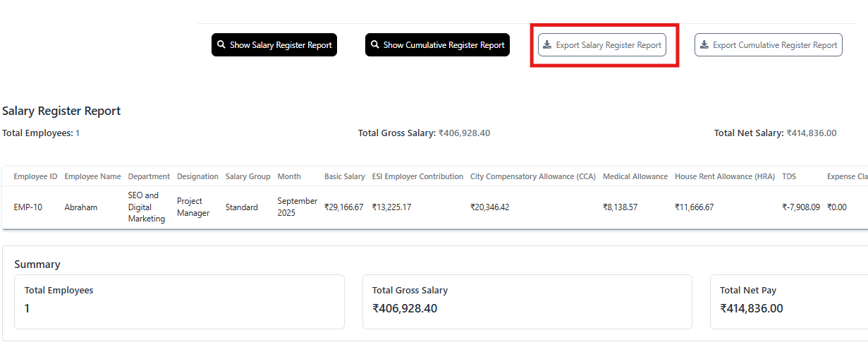The height and width of the screenshot is (347, 868).
Task: Click the download icon on Export Salary Register Report
Action: tap(547, 45)
